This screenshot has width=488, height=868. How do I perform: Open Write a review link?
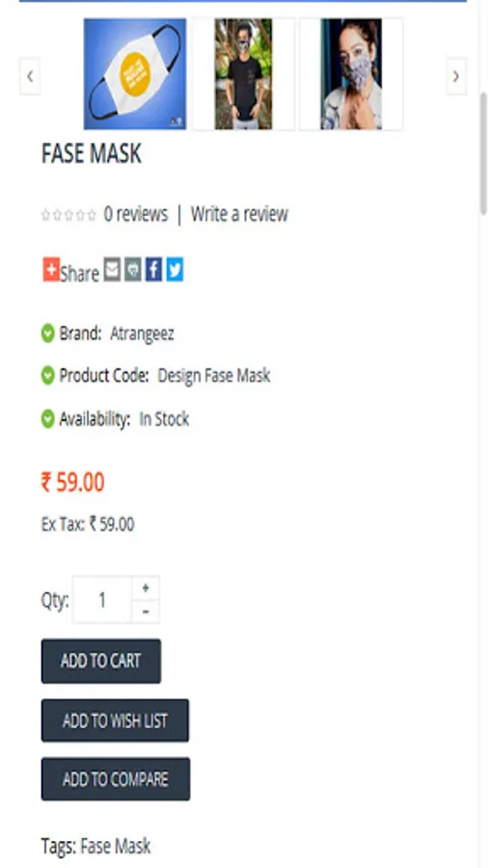pos(239,214)
